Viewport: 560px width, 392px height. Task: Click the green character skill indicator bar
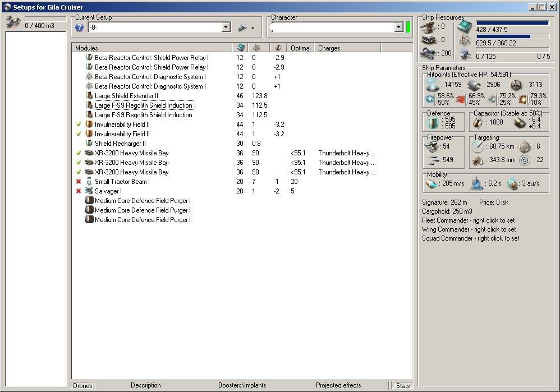(x=408, y=27)
